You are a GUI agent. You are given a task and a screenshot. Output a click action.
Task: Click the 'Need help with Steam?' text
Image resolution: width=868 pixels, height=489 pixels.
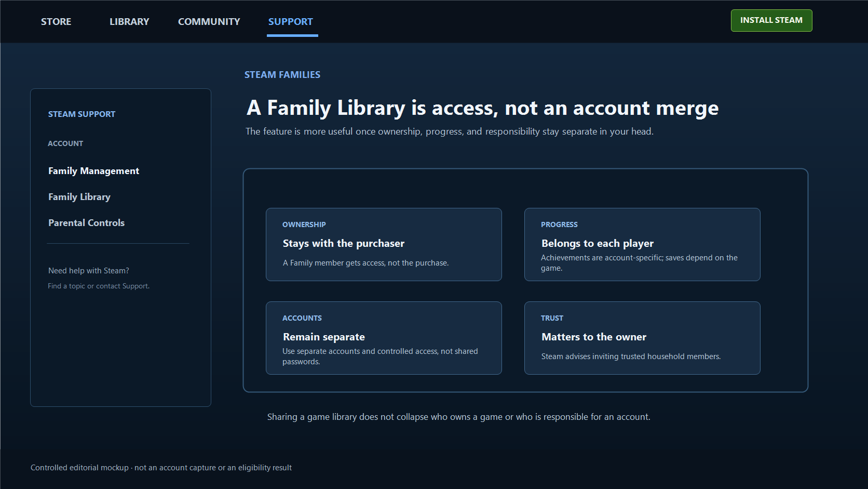coord(89,271)
